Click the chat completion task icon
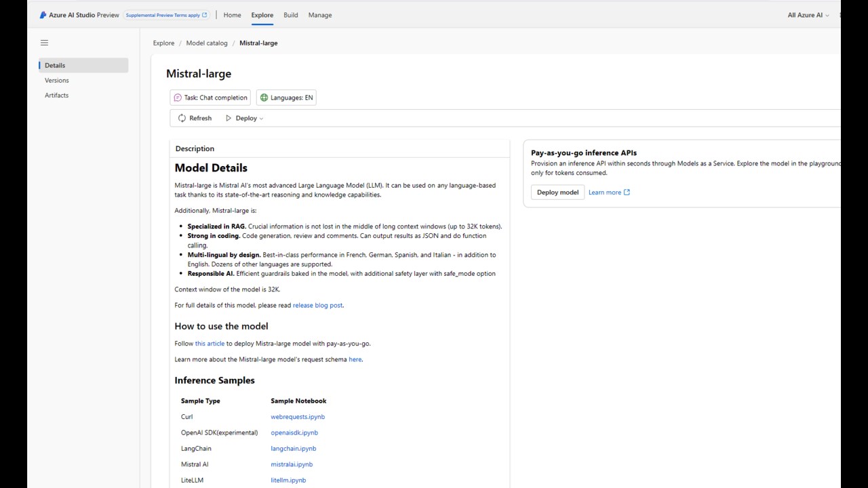 (178, 98)
